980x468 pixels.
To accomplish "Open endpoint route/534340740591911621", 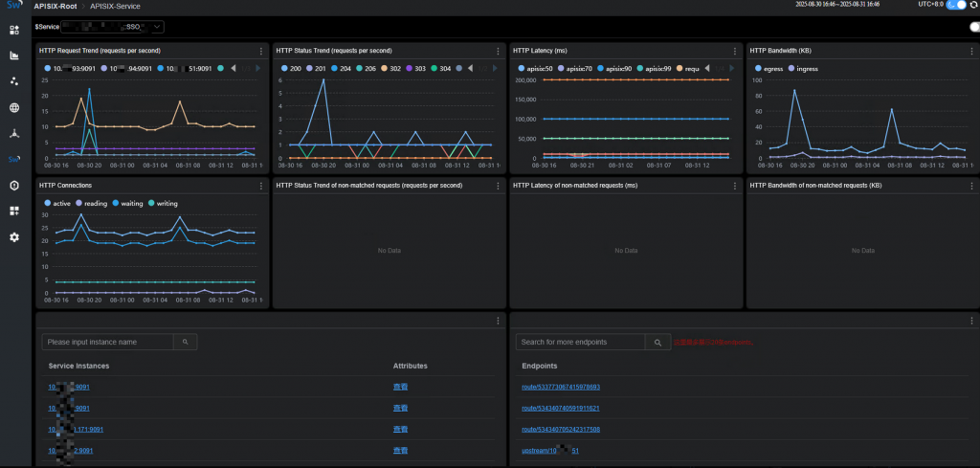I will click(561, 408).
